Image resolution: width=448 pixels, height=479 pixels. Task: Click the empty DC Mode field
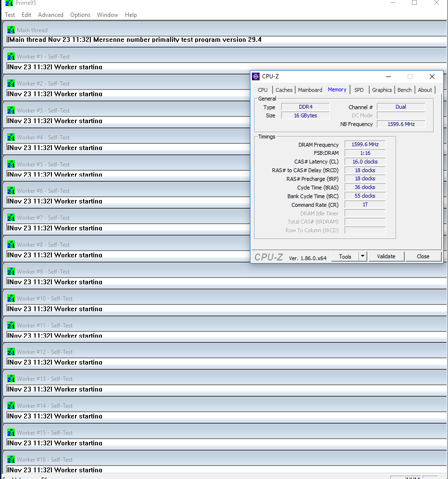(x=401, y=115)
